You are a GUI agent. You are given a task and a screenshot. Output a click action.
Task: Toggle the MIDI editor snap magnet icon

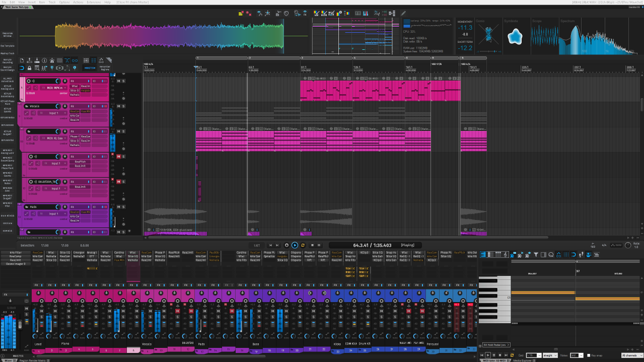[x=573, y=254]
